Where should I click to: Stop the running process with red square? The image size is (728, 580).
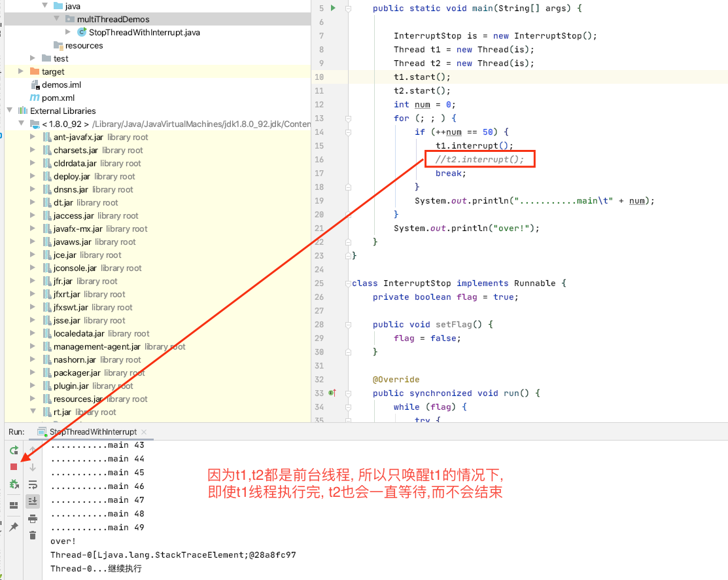tap(14, 467)
